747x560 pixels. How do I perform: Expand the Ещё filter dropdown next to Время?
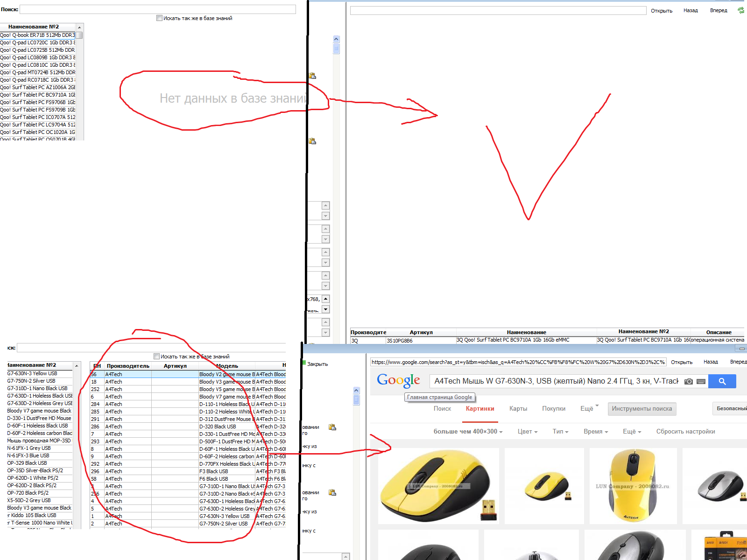click(x=632, y=431)
